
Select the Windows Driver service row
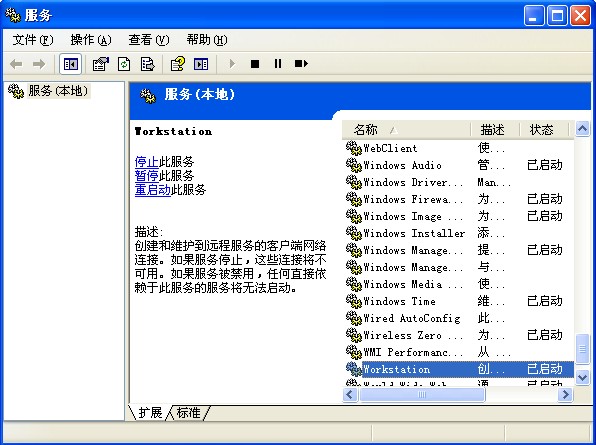(458, 182)
